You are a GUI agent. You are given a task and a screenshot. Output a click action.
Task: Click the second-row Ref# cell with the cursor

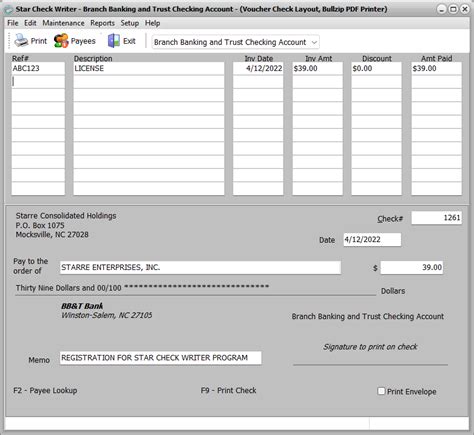(38, 82)
